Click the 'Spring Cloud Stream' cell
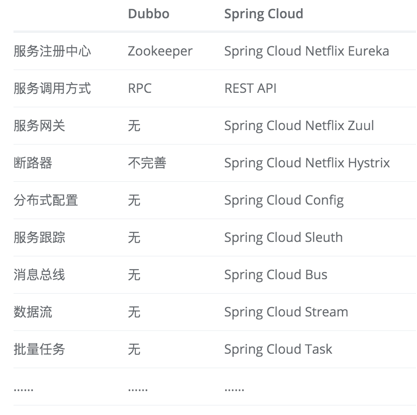 tap(286, 313)
